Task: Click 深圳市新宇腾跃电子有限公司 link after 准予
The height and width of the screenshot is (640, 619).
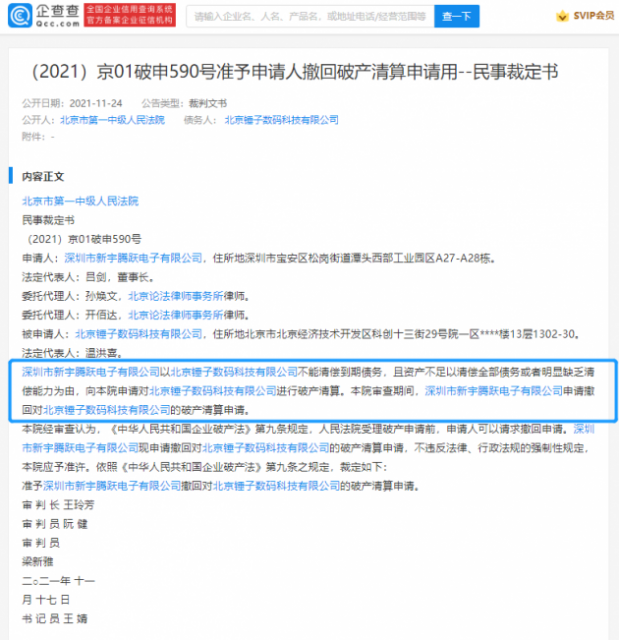Action: coord(112,486)
